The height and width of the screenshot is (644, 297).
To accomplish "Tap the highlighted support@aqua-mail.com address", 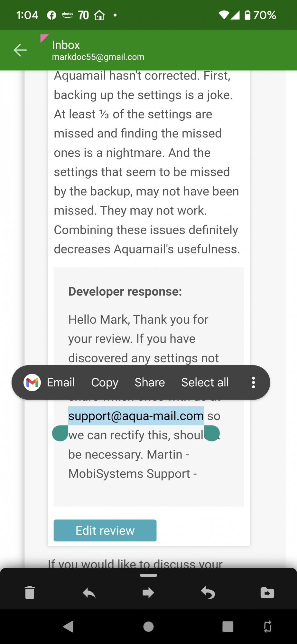I will (136, 416).
